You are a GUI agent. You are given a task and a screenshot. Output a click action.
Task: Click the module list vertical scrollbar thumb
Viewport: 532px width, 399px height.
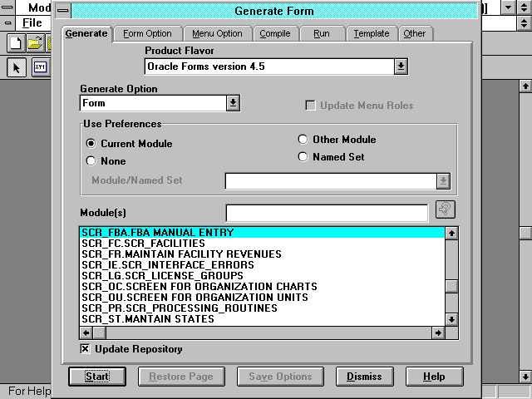pos(451,287)
